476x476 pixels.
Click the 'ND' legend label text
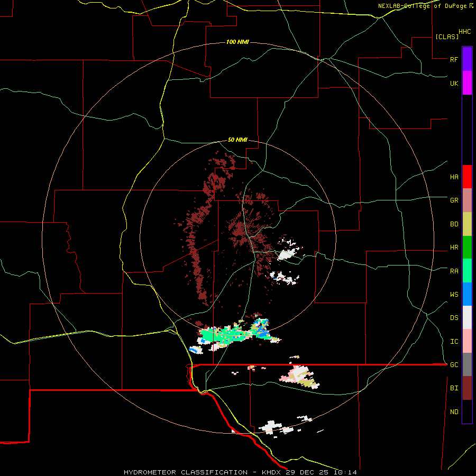pyautogui.click(x=454, y=412)
